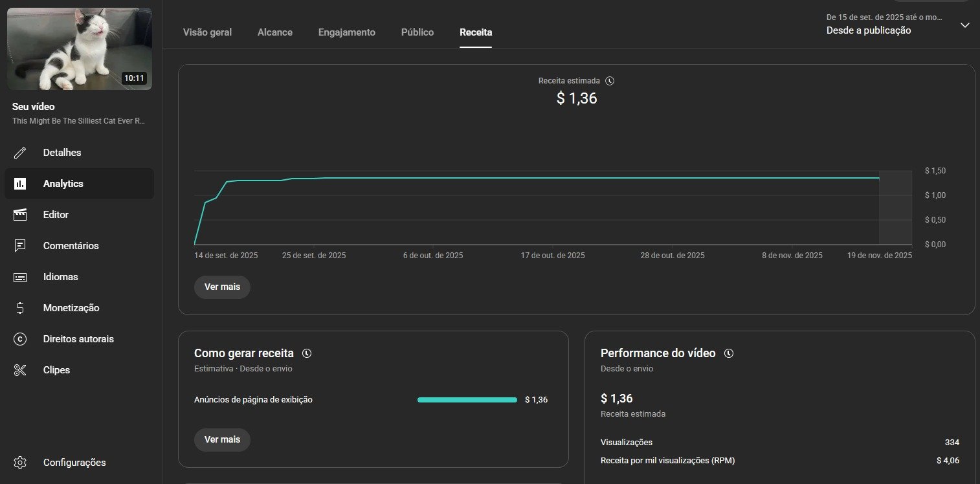Click the Monetização dollar sign icon
Viewport: 980px width, 484px height.
20,308
